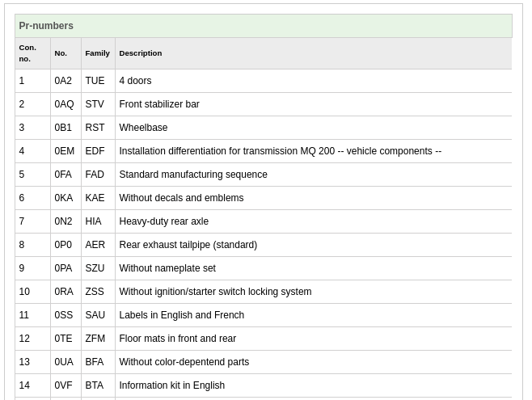Click the 'Description' column header
The height and width of the screenshot is (400, 532).
point(314,53)
